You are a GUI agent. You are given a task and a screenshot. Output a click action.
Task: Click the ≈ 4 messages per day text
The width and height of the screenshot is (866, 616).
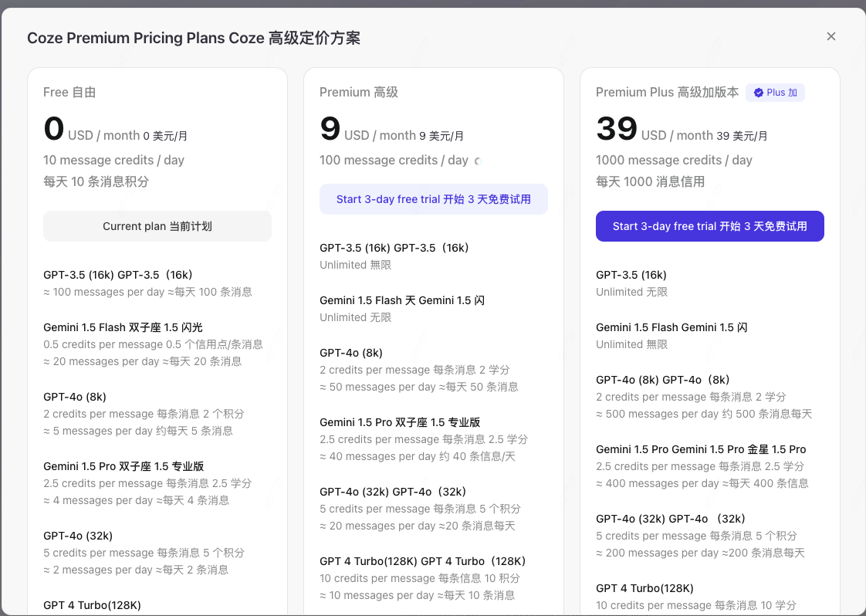pyautogui.click(x=136, y=500)
